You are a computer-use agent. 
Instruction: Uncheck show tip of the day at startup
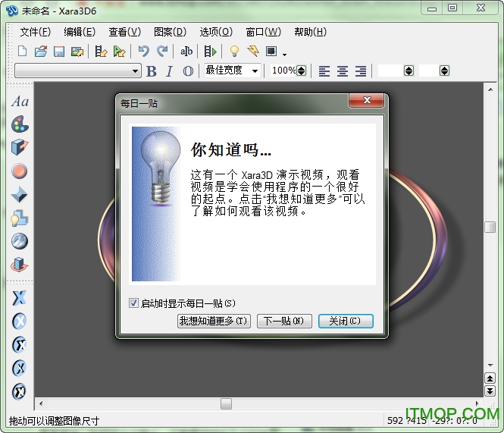[x=133, y=303]
